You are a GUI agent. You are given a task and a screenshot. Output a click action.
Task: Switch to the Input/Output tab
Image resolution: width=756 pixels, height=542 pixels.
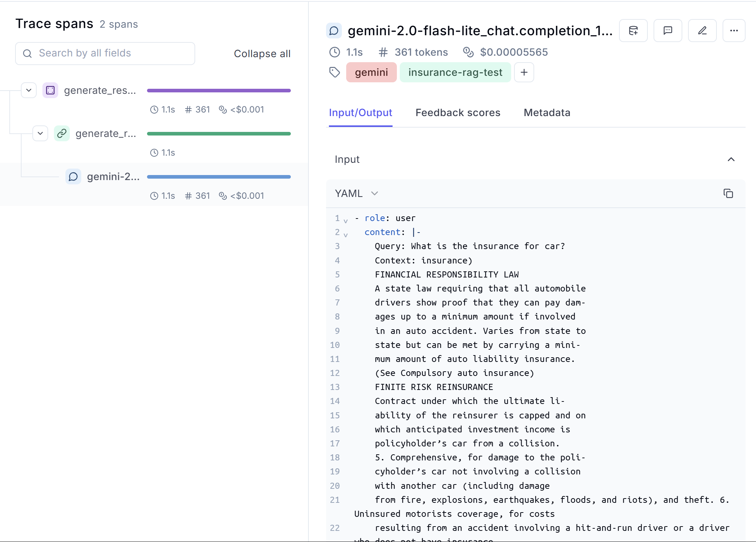click(361, 113)
